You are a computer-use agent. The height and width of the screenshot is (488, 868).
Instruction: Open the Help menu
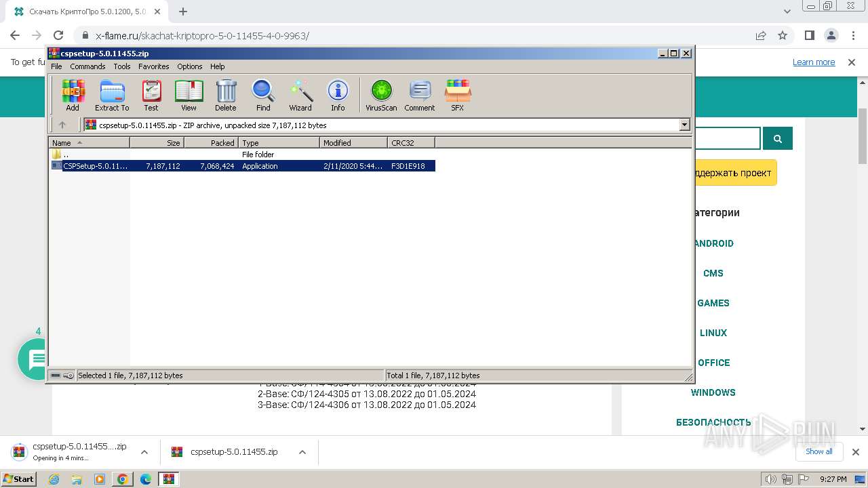217,66
